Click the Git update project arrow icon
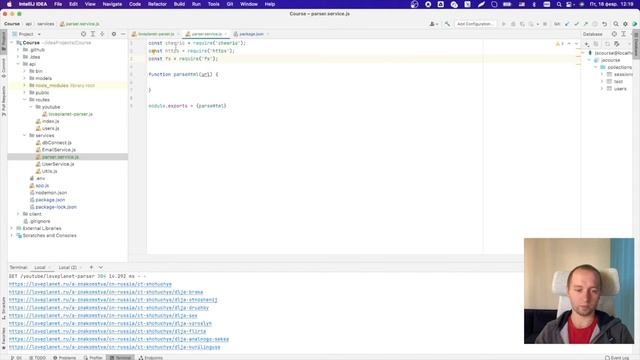This screenshot has width=640, height=360. tap(567, 24)
